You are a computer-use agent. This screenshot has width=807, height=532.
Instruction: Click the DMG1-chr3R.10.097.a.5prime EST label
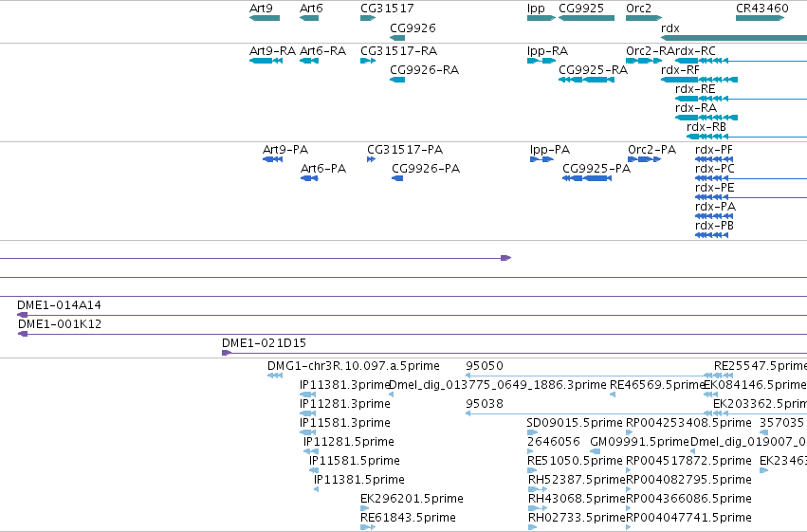354,366
